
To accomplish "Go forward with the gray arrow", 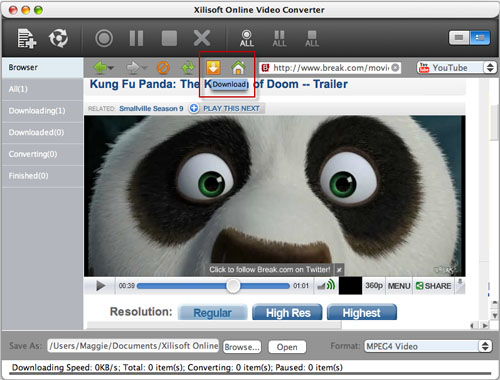I will [x=133, y=68].
